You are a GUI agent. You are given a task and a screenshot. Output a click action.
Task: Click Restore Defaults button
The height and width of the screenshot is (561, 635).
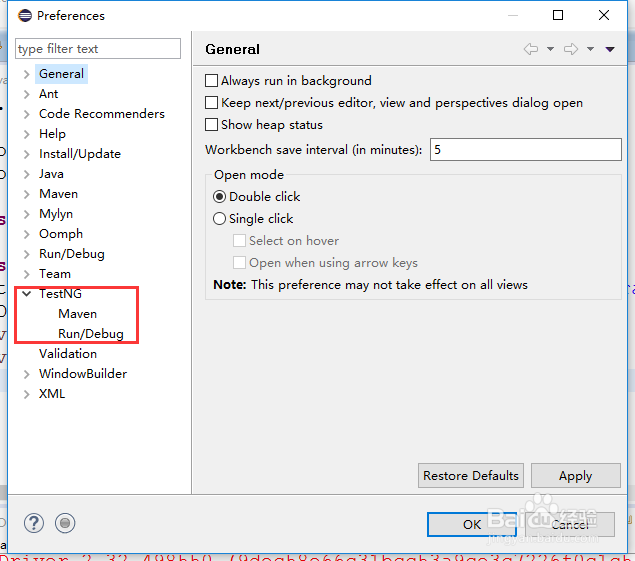[x=471, y=476]
